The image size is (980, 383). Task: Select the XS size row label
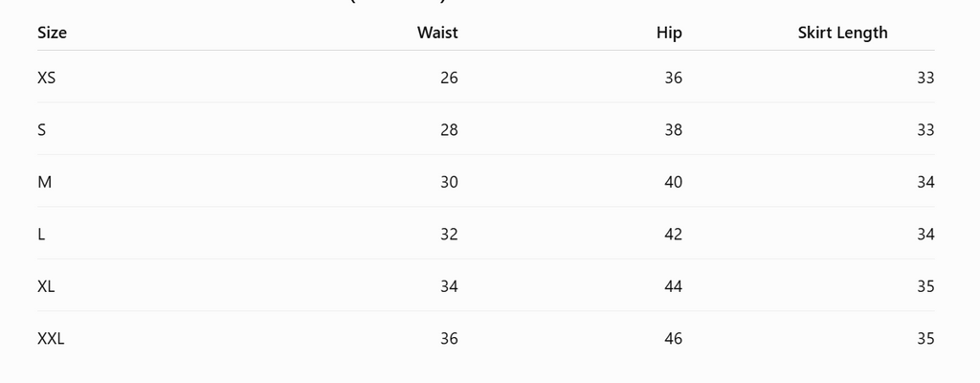tap(46, 78)
